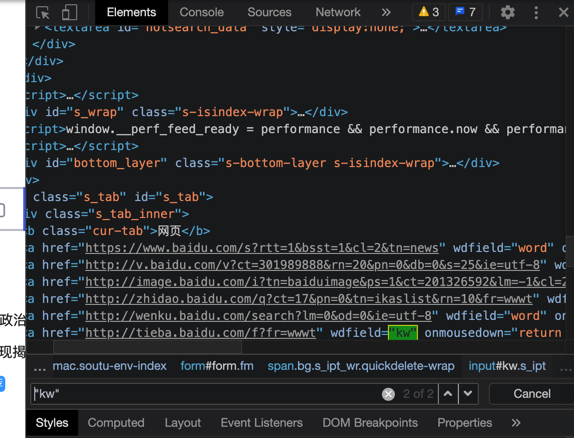
Task: Expand the hotsearch_data textarea node
Action: tap(37, 27)
